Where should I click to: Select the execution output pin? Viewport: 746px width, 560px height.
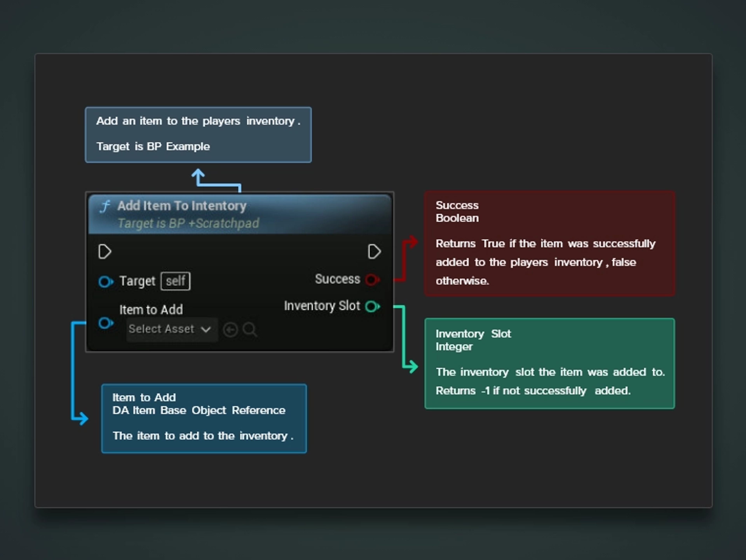click(374, 251)
